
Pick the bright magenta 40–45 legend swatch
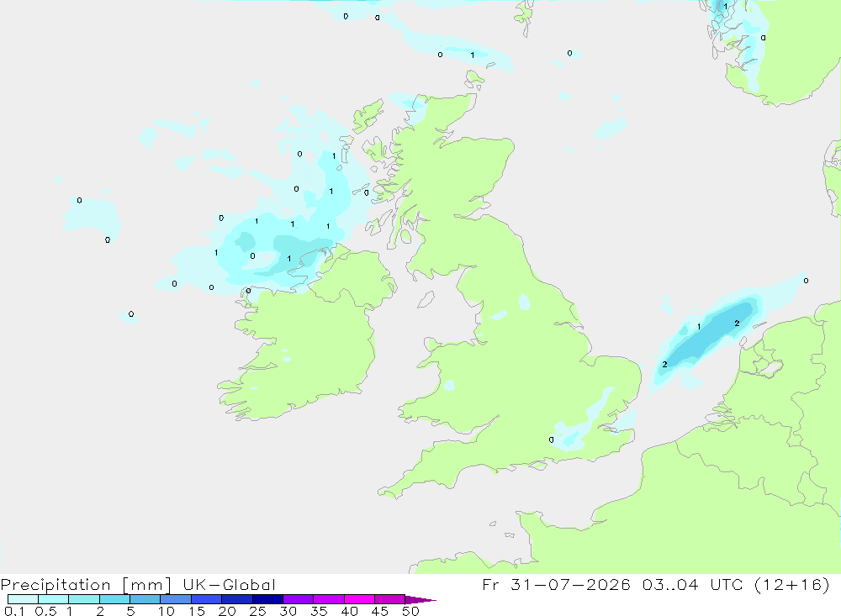pyautogui.click(x=359, y=599)
